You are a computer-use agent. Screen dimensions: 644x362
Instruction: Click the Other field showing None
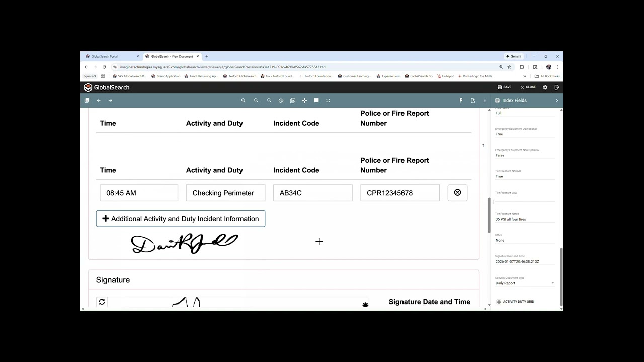point(525,240)
